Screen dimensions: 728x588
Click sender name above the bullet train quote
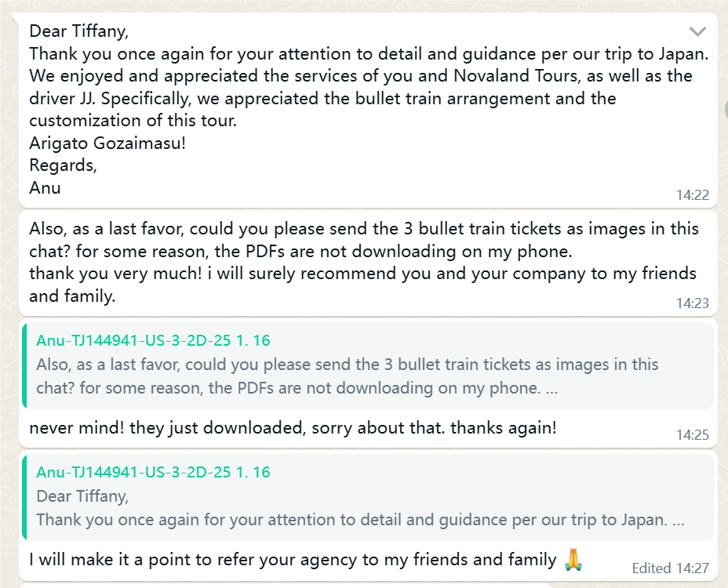tap(153, 340)
